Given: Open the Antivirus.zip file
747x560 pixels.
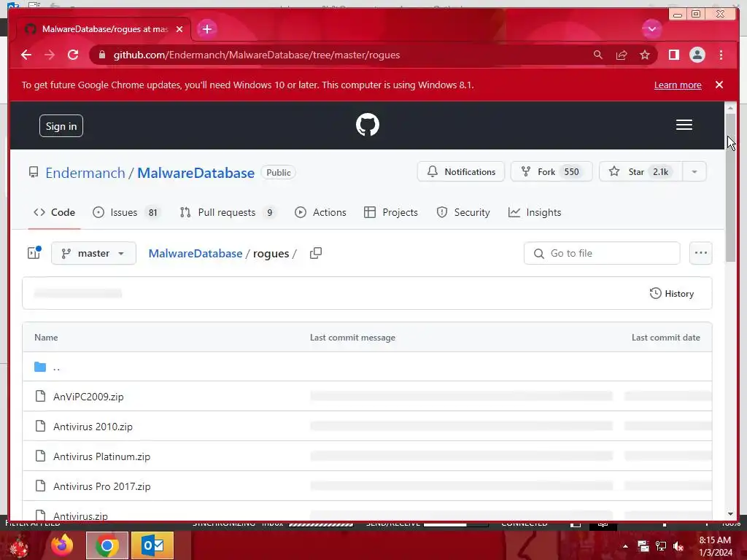Looking at the screenshot, I should (x=80, y=516).
